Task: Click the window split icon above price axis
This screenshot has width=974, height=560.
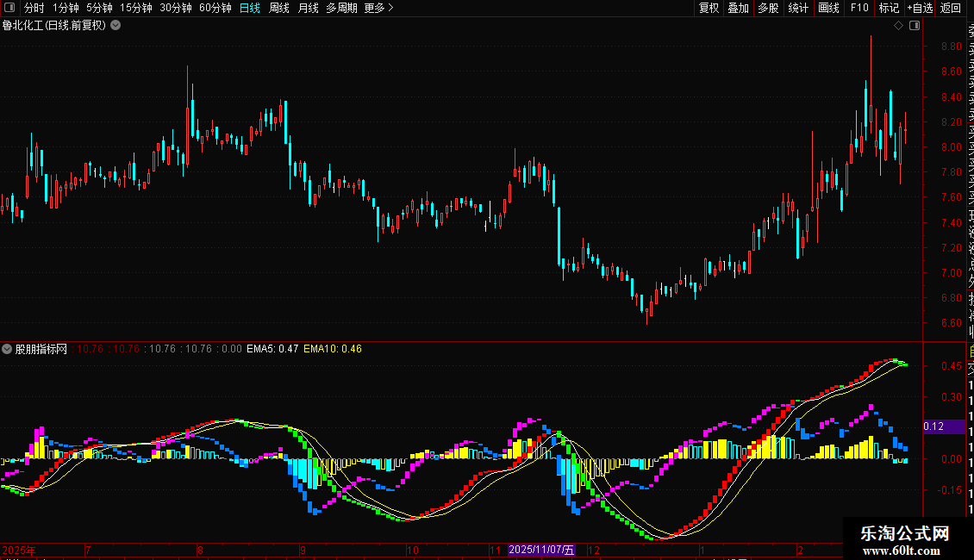Action: 915,26
